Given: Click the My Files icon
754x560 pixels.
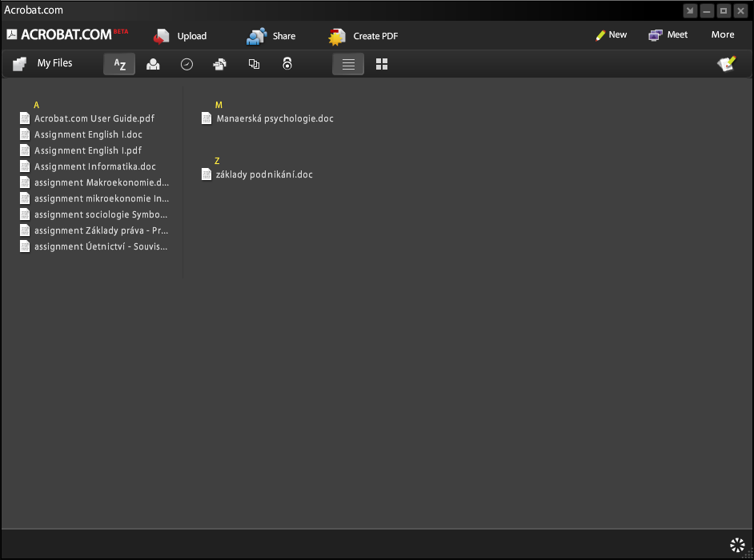Looking at the screenshot, I should pos(20,63).
